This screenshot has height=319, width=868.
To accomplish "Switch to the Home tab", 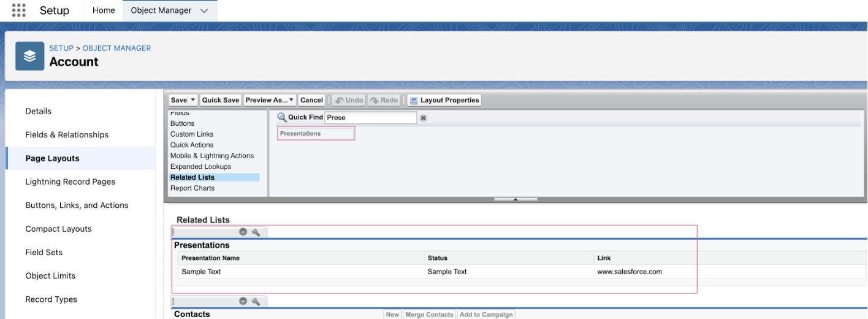I will coord(104,10).
